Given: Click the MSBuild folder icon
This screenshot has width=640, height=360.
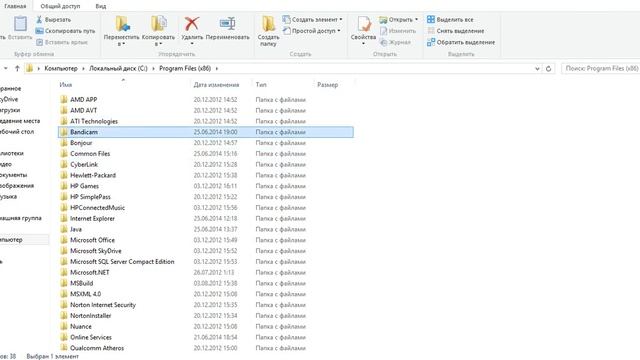Looking at the screenshot, I should coord(64,283).
